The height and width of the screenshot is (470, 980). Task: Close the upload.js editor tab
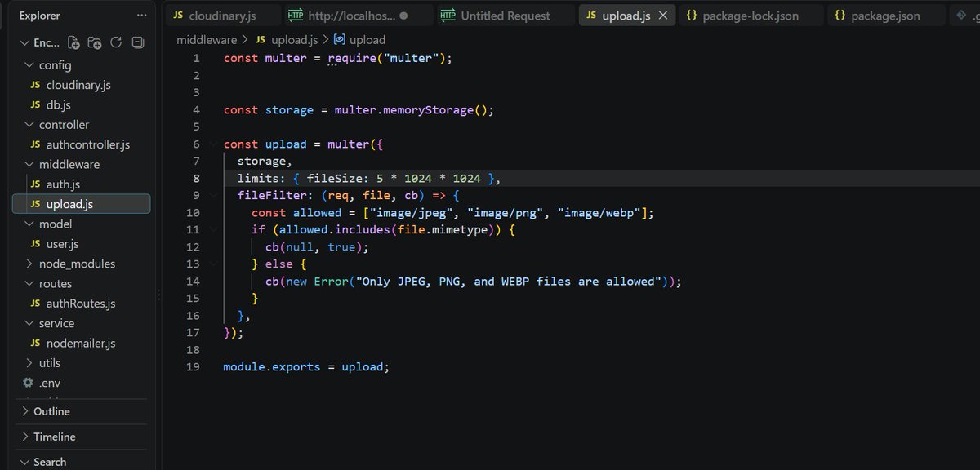[x=663, y=16]
